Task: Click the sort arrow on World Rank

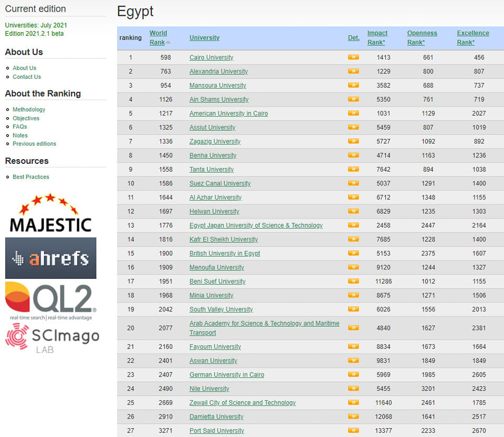Action: pos(169,42)
